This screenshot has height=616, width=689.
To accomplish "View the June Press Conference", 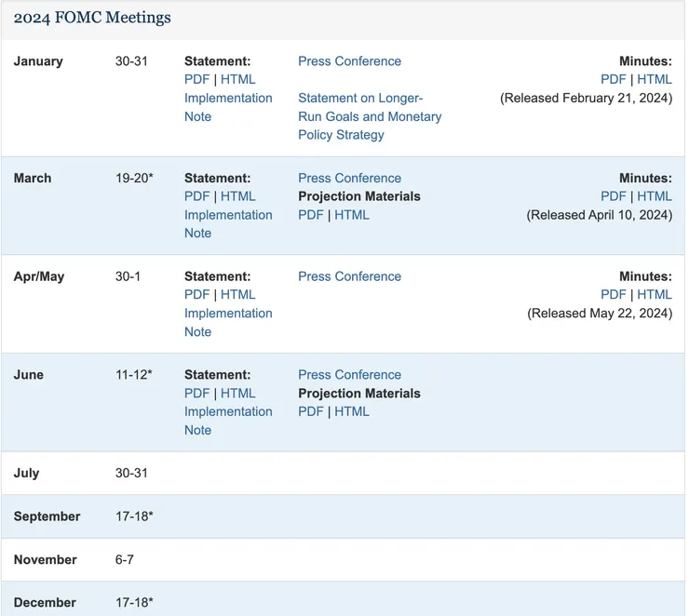I will point(349,375).
